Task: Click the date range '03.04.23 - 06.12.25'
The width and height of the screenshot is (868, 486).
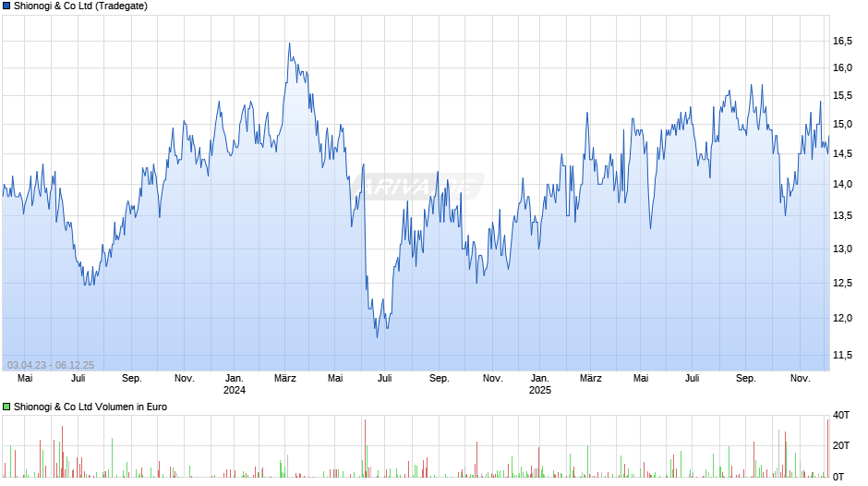Action: pos(51,365)
